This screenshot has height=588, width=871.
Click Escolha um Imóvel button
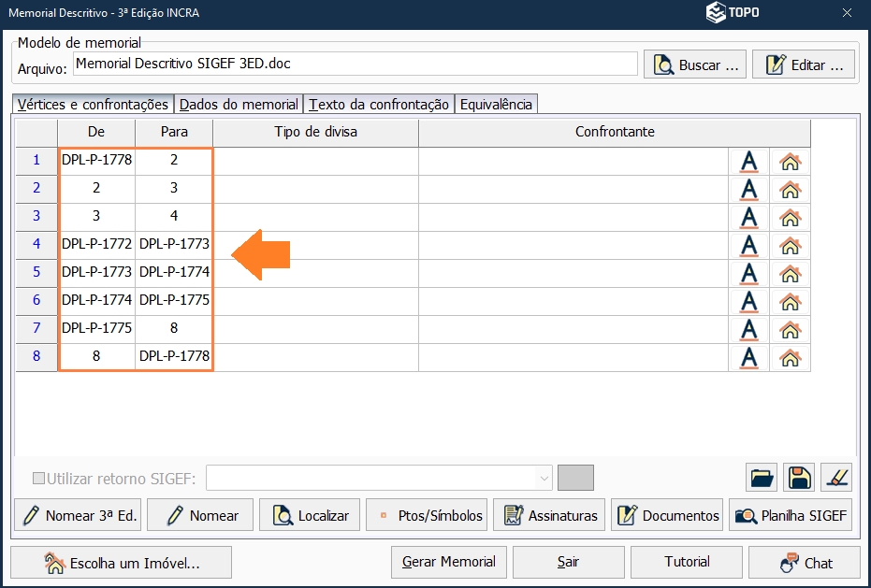pyautogui.click(x=121, y=563)
